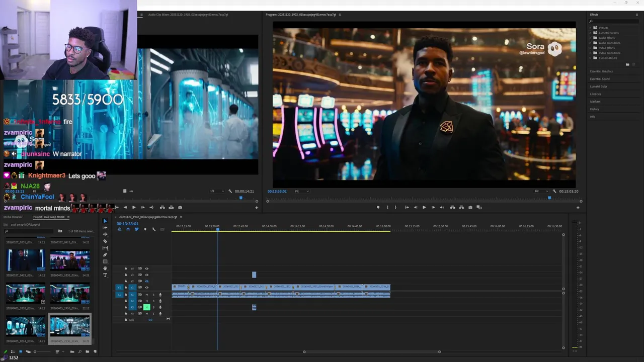Select the Ripple Edit tool
644x362 pixels.
105,234
